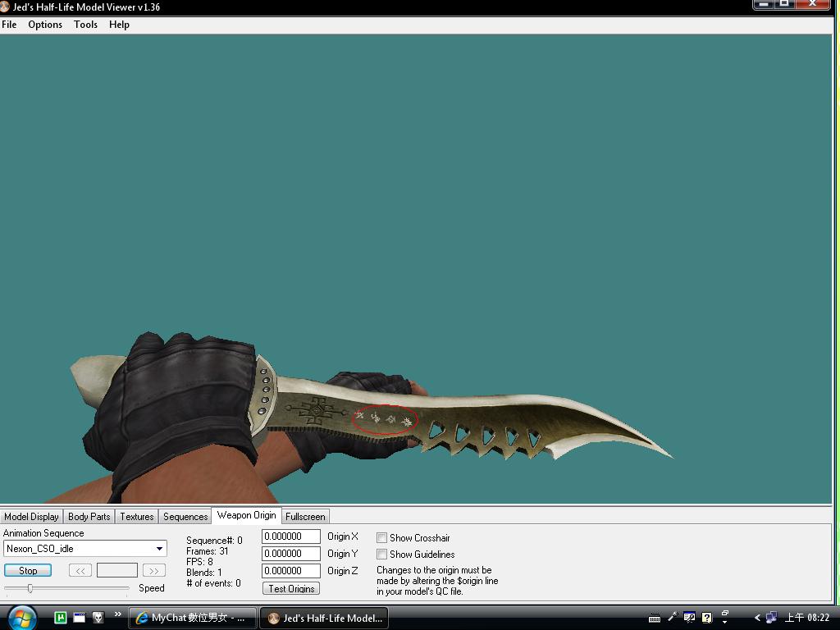The image size is (840, 630).
Task: Switch to the Sequences tab
Action: coord(185,517)
